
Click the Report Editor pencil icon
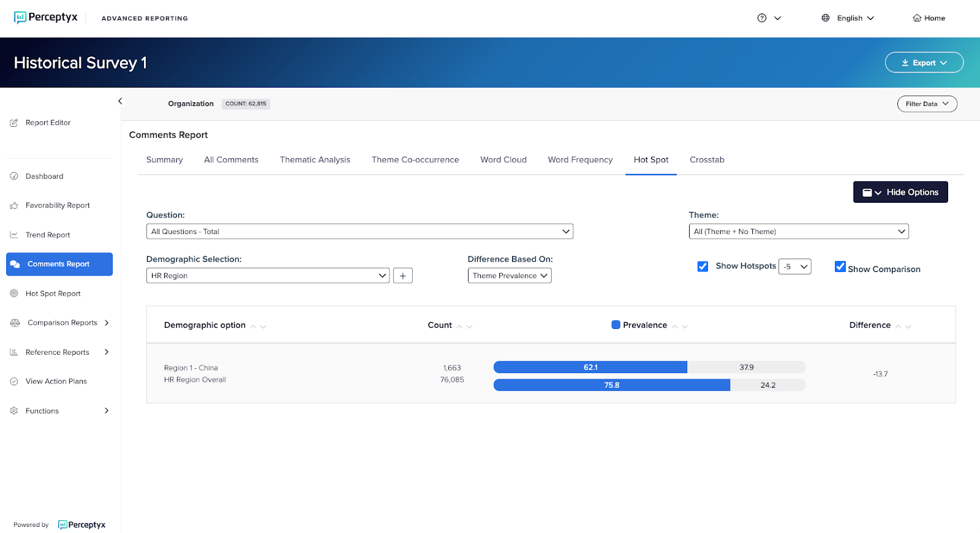(x=14, y=123)
